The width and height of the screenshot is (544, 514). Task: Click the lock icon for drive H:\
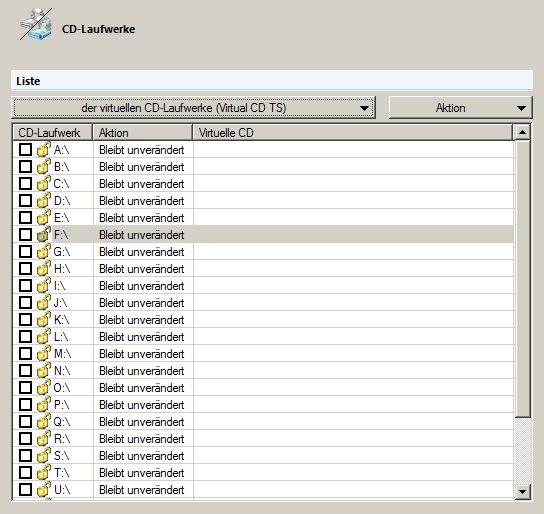click(x=44, y=269)
